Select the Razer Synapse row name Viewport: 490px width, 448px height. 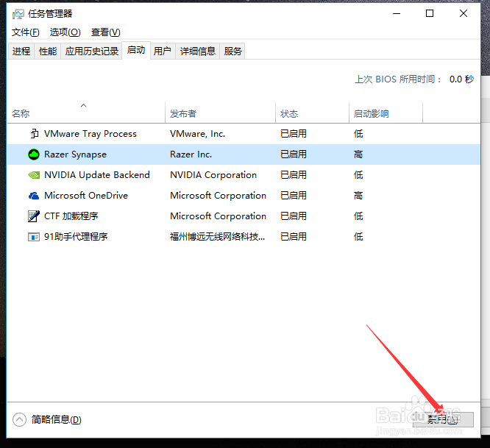(x=75, y=154)
